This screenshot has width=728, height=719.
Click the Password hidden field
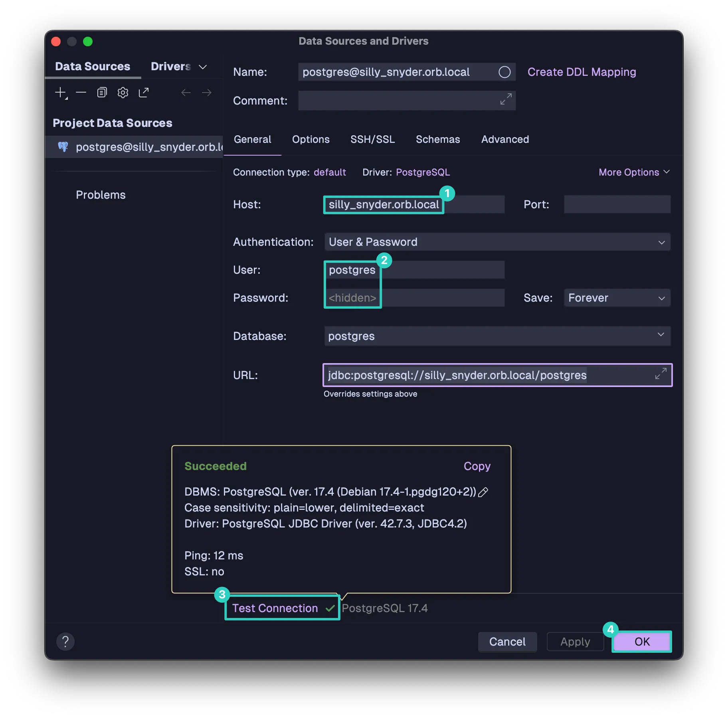(414, 298)
